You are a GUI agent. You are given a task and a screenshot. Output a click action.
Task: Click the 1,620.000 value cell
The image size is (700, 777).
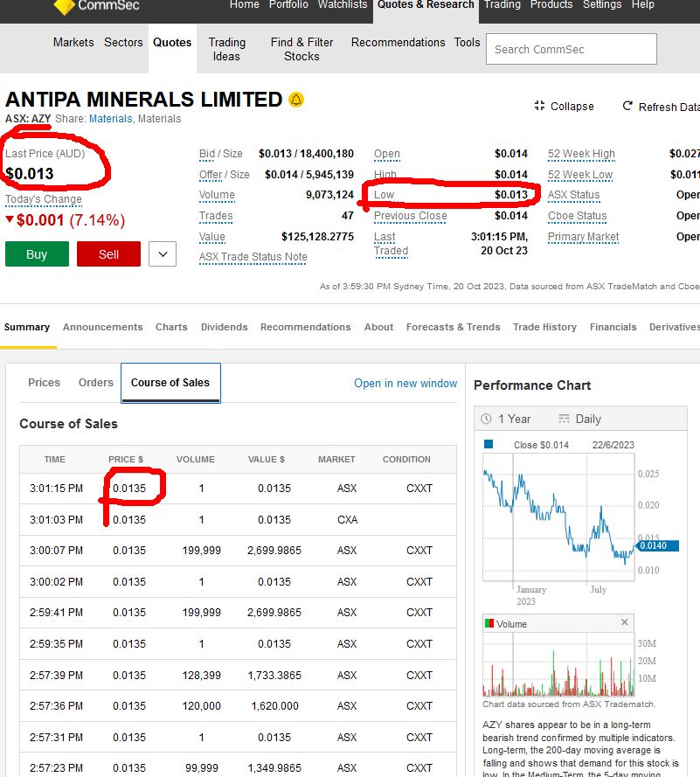click(x=275, y=706)
